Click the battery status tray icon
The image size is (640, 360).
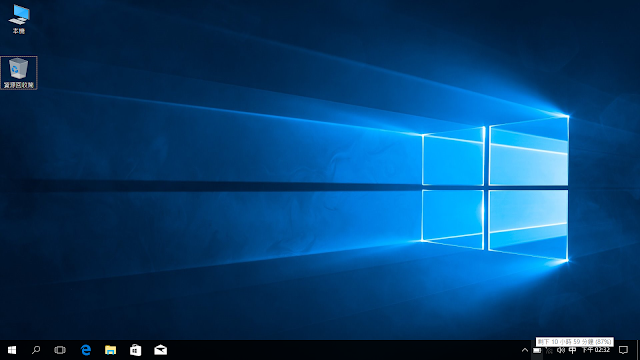click(x=537, y=350)
